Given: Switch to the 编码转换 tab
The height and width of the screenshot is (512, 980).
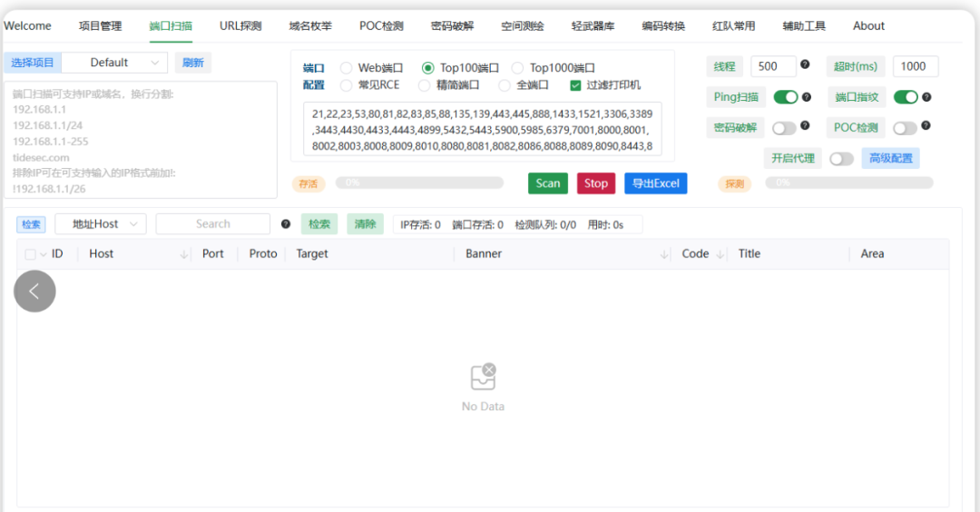Looking at the screenshot, I should [663, 25].
